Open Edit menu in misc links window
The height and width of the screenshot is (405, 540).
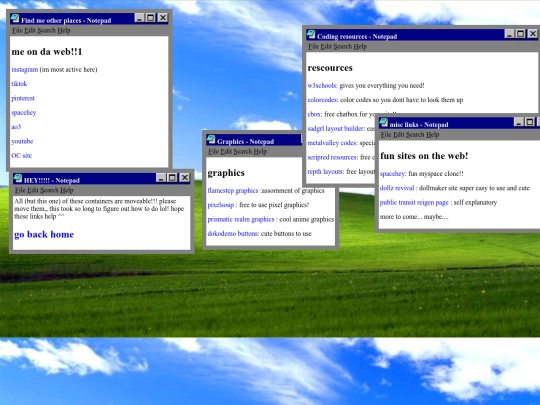[x=398, y=134]
